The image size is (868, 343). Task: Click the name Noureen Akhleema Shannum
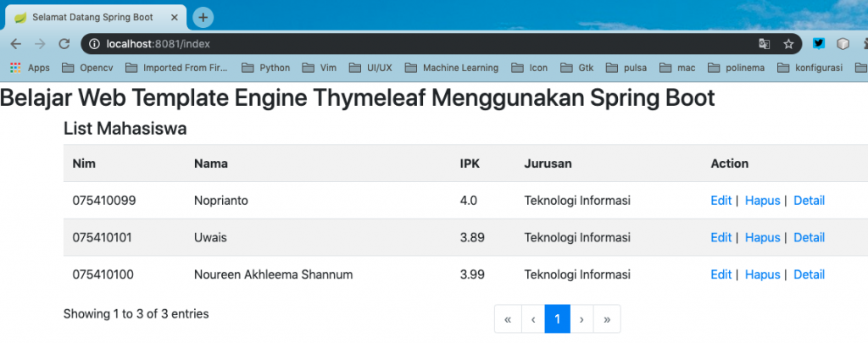274,275
